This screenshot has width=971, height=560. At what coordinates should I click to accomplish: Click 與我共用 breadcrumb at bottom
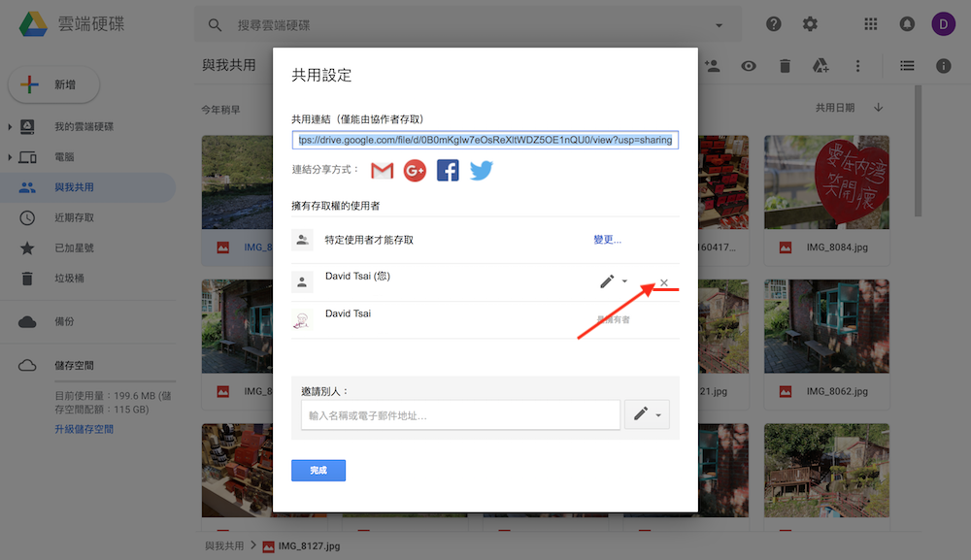point(224,545)
